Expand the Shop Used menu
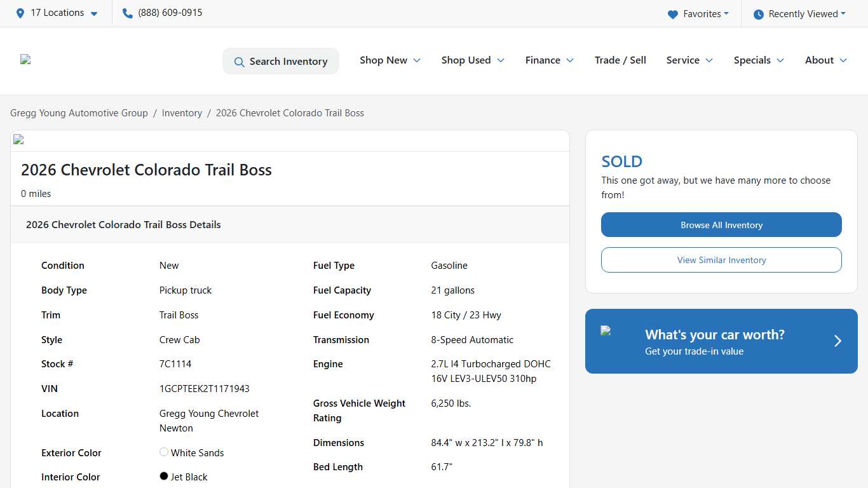The width and height of the screenshot is (868, 488). coord(472,60)
